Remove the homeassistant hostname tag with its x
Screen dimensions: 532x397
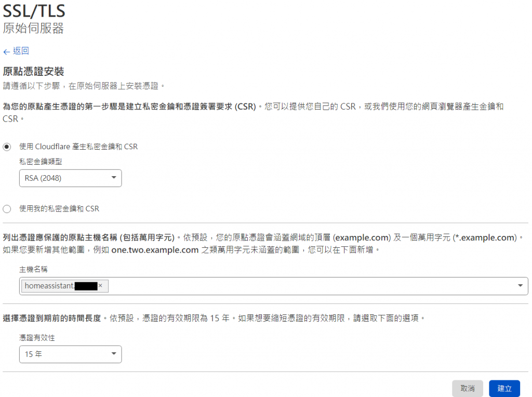(x=100, y=286)
